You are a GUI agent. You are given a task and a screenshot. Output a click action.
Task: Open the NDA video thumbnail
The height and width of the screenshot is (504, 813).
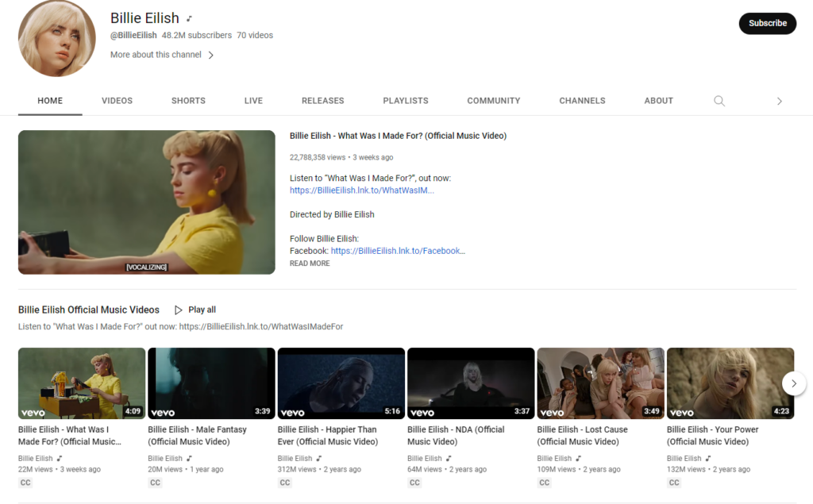[471, 383]
